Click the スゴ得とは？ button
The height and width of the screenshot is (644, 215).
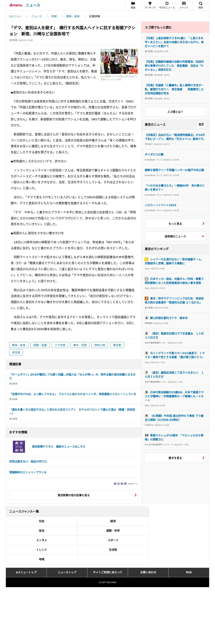coord(175,112)
